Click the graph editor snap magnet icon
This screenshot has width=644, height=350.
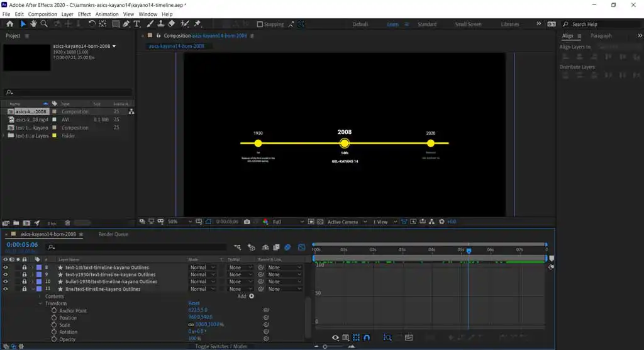click(367, 337)
